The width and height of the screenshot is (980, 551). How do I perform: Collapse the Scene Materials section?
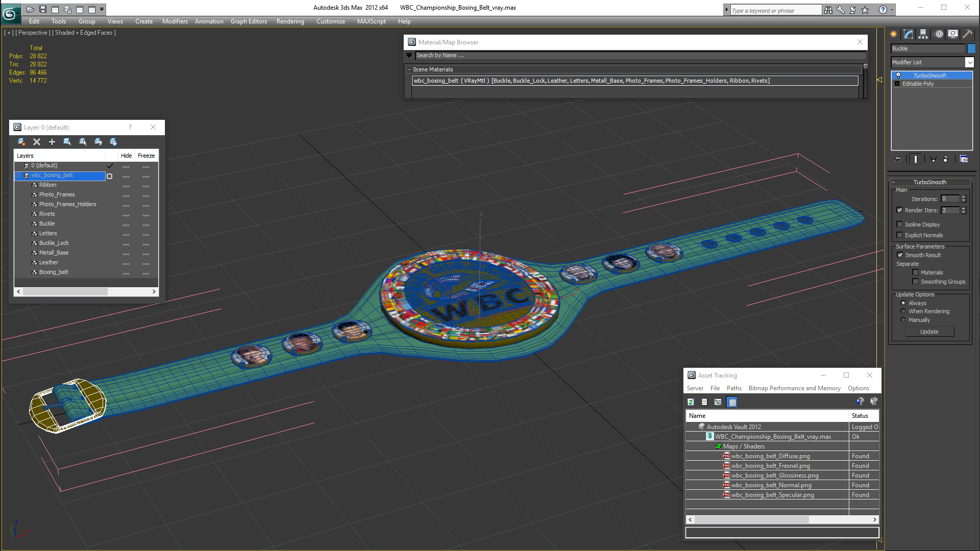click(x=409, y=69)
